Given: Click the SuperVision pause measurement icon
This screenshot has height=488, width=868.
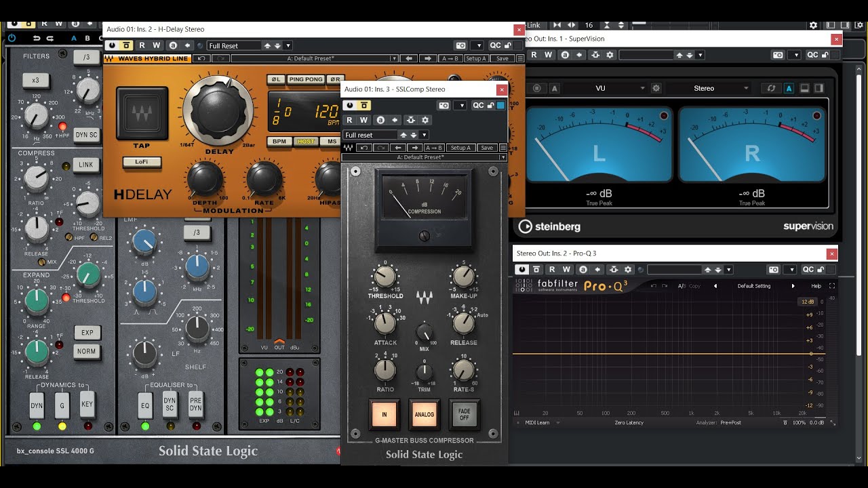Looking at the screenshot, I should coord(537,88).
